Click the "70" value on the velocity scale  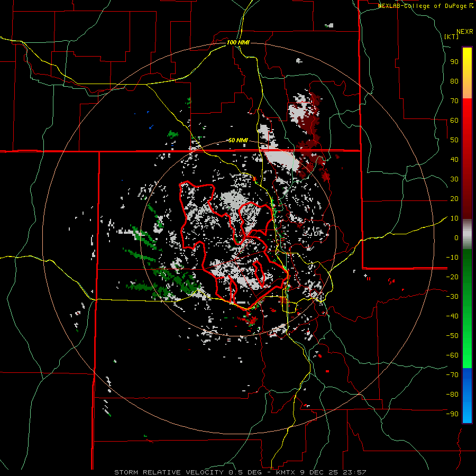point(454,101)
